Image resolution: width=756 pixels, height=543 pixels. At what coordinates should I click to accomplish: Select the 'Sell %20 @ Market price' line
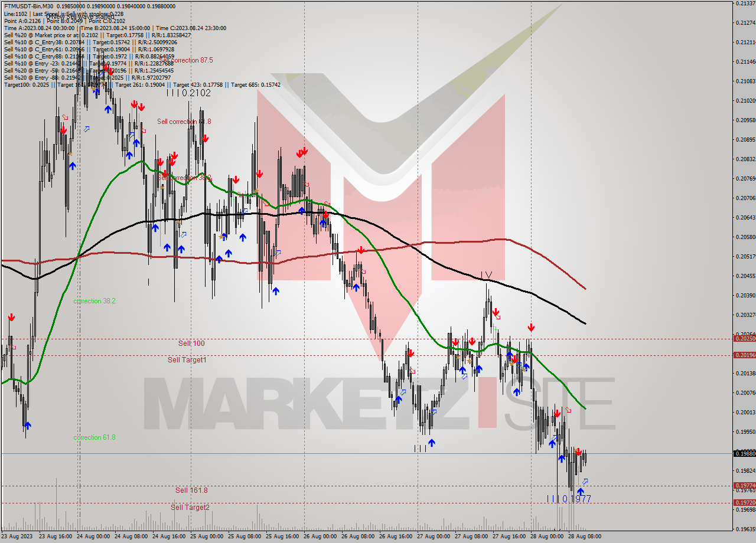97,35
